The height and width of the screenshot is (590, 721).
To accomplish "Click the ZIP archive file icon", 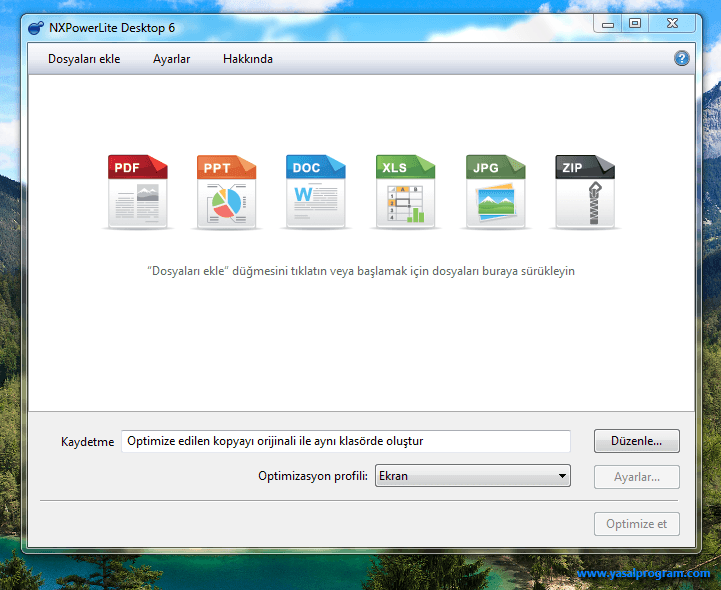I will 585,192.
